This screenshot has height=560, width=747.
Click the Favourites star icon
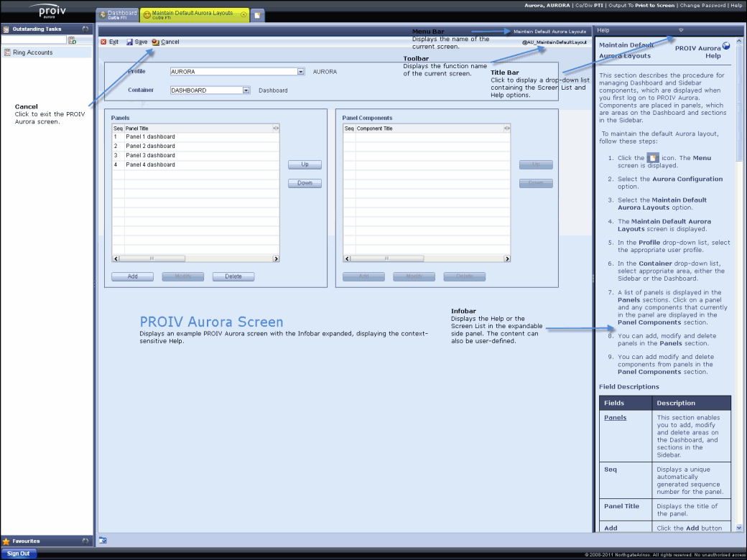[6, 541]
